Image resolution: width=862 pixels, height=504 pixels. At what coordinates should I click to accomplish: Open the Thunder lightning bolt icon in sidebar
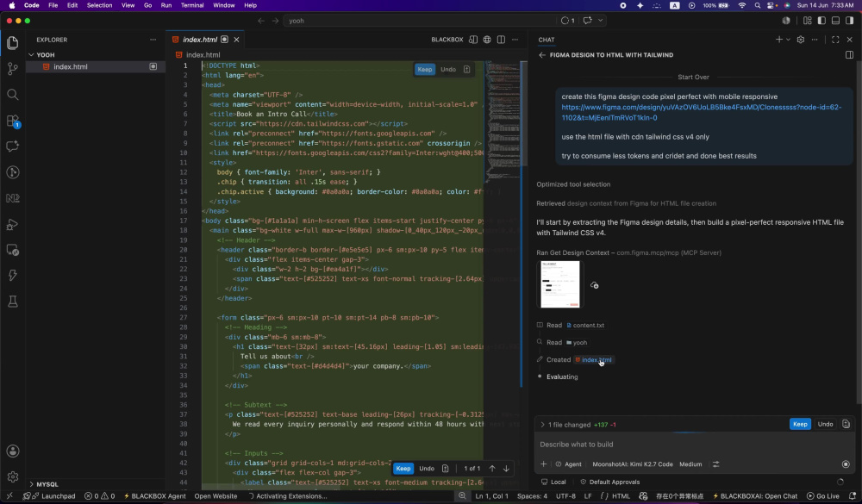coord(13,276)
